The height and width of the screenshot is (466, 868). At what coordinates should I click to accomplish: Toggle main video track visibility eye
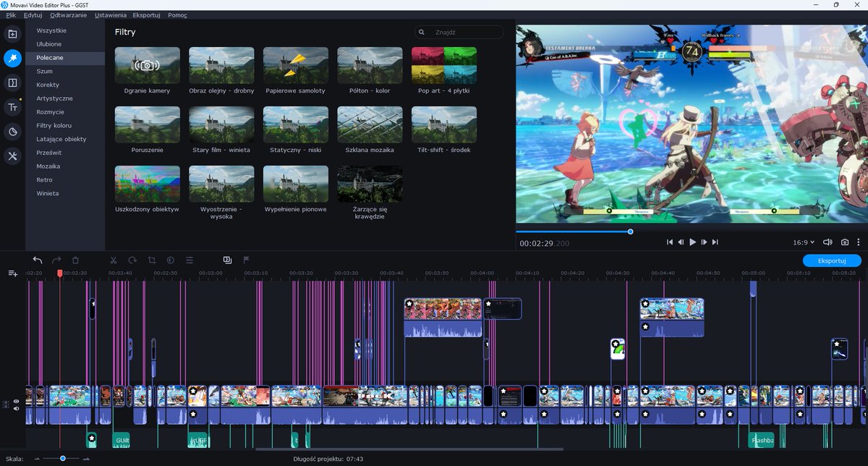(16, 400)
